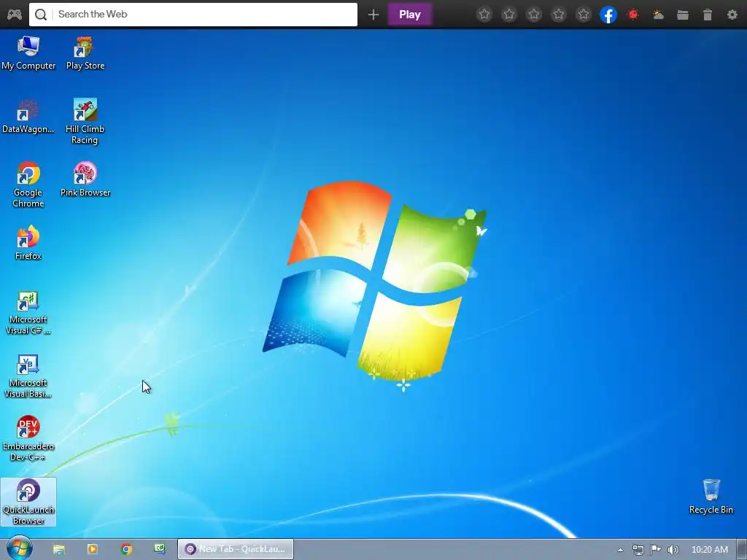Add a new tab with plus icon
This screenshot has height=560, width=747.
pyautogui.click(x=373, y=15)
